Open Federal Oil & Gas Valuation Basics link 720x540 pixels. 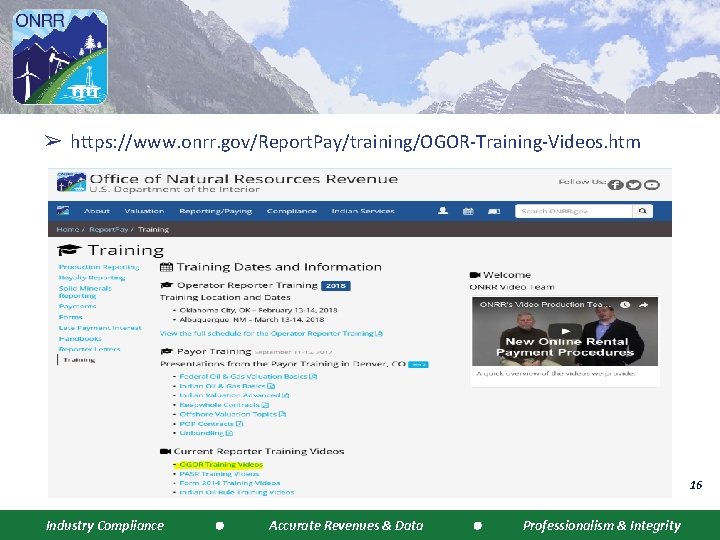(x=248, y=376)
